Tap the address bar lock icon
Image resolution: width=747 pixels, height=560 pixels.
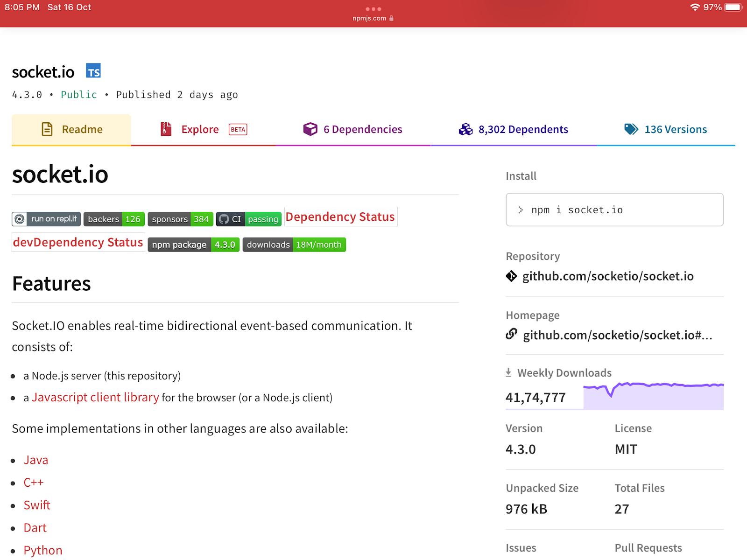coord(391,18)
